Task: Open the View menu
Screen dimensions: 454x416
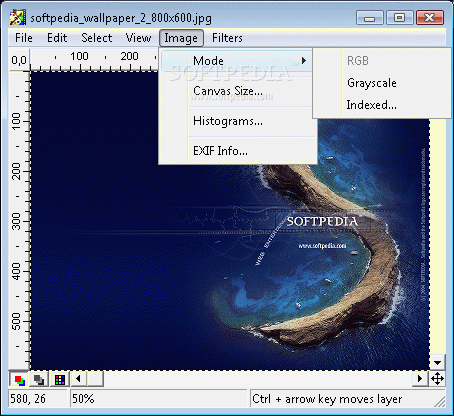Action: (138, 38)
